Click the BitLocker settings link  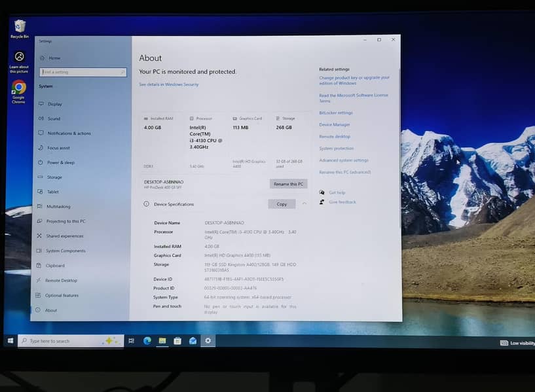[335, 113]
